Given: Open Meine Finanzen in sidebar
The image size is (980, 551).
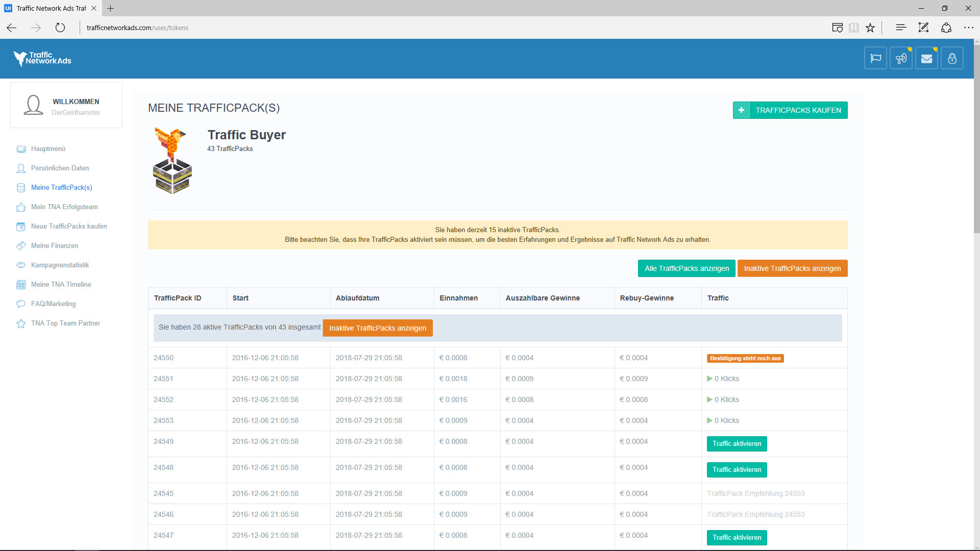Looking at the screenshot, I should (x=55, y=245).
